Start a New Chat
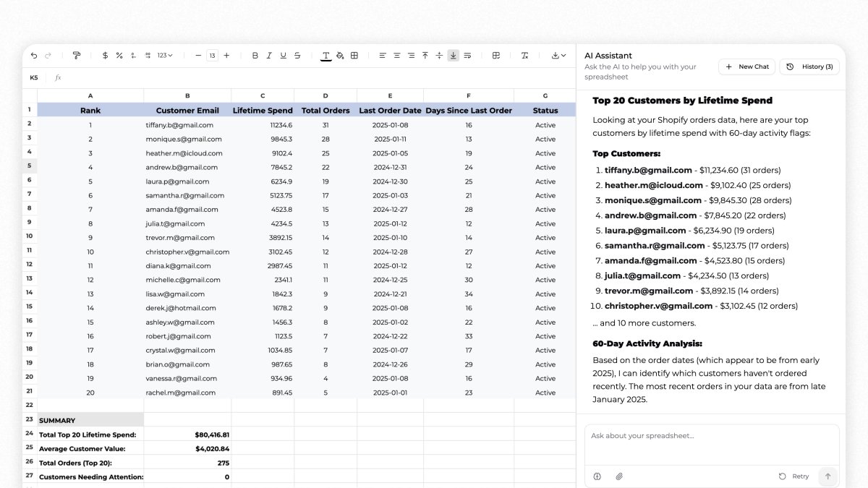868x488 pixels. (x=746, y=67)
